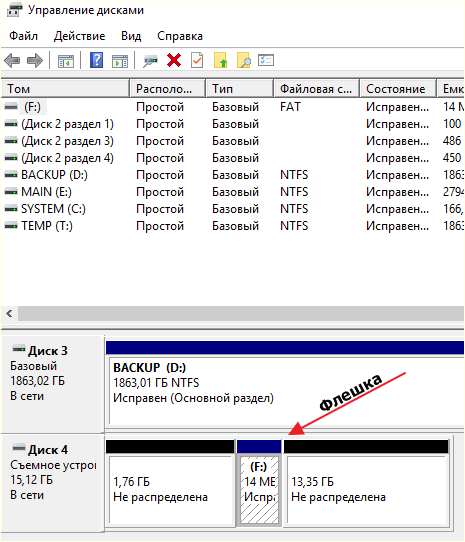
Task: Click the Properties checkmark page icon
Action: tap(197, 60)
